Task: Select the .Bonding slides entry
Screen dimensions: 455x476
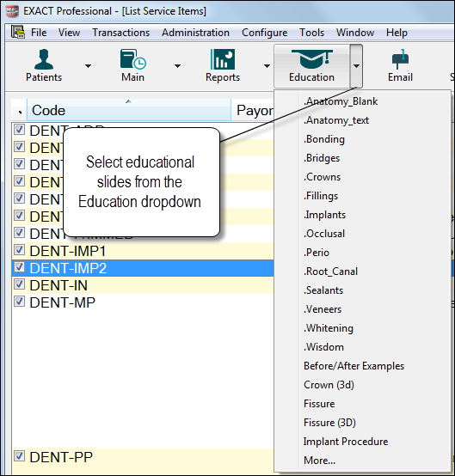Action: tap(324, 139)
